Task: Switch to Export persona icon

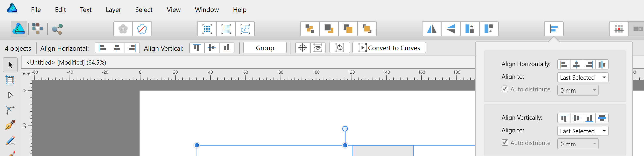Action: tap(57, 29)
